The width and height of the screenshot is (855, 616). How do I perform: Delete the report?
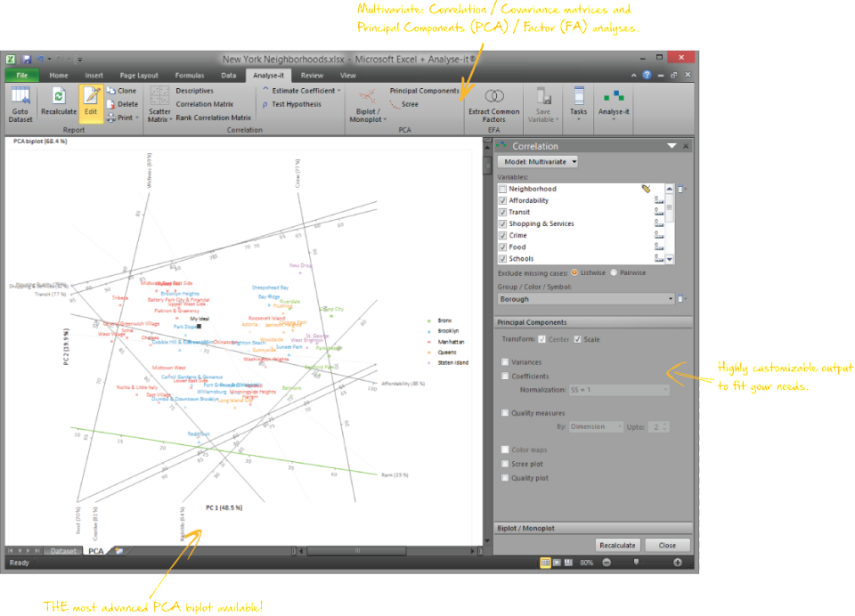122,104
